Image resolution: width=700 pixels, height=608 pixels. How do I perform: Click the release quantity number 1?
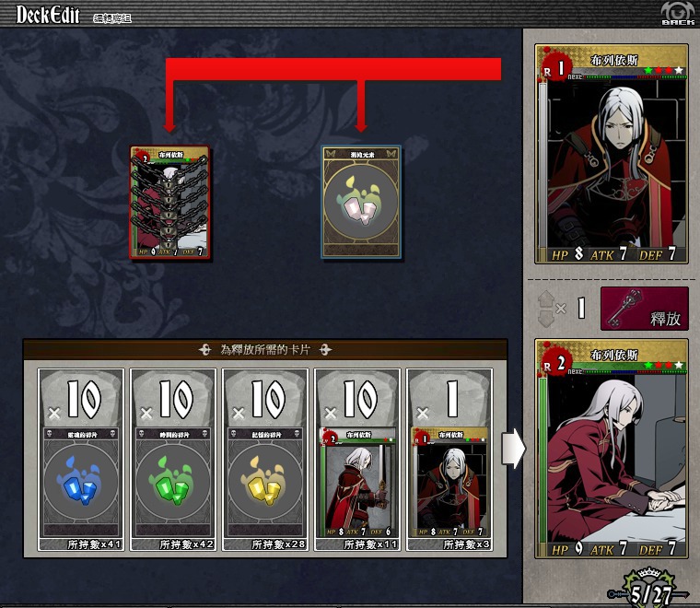(x=581, y=308)
